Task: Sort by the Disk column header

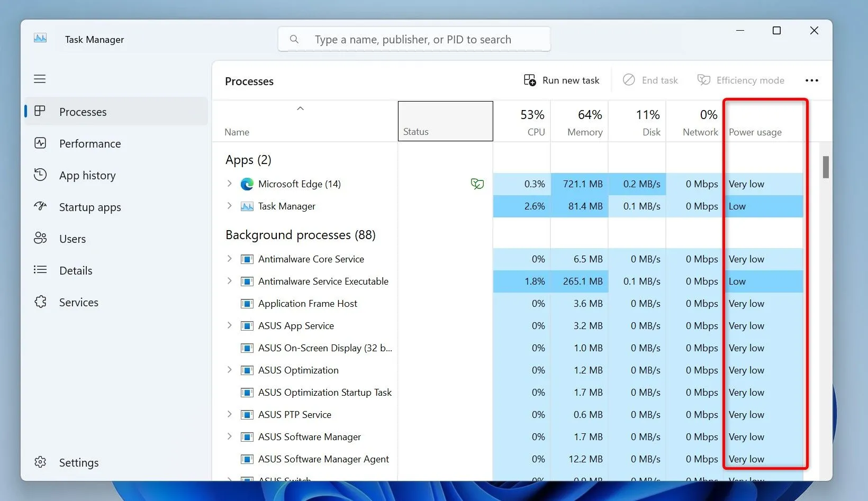Action: coord(637,121)
